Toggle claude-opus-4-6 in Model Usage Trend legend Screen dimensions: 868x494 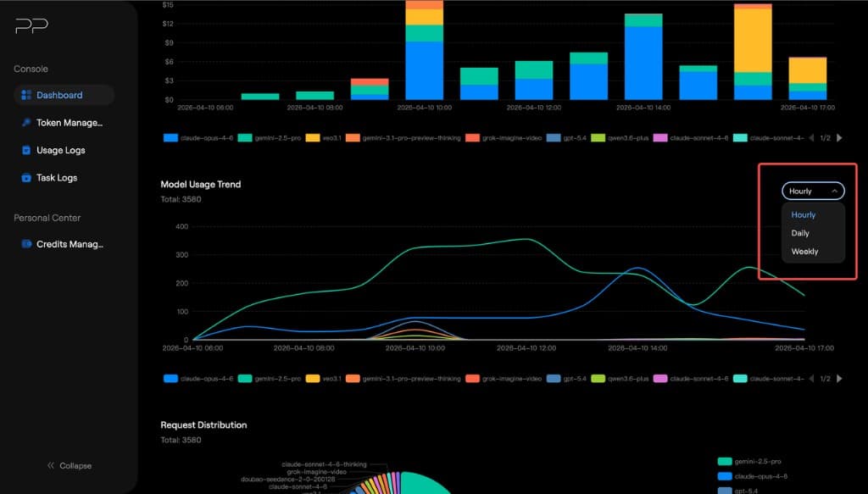click(198, 379)
